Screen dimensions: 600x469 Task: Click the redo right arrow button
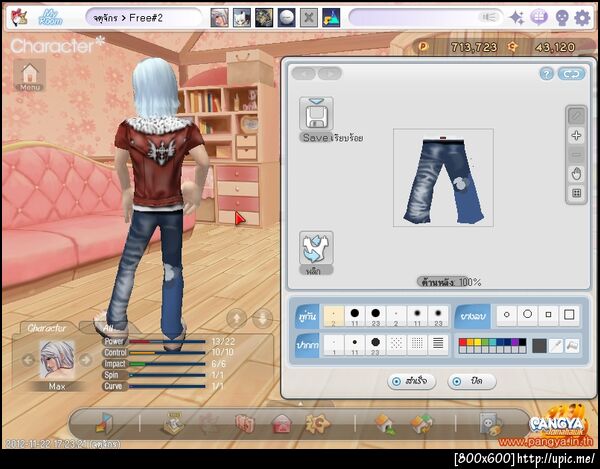coord(330,73)
